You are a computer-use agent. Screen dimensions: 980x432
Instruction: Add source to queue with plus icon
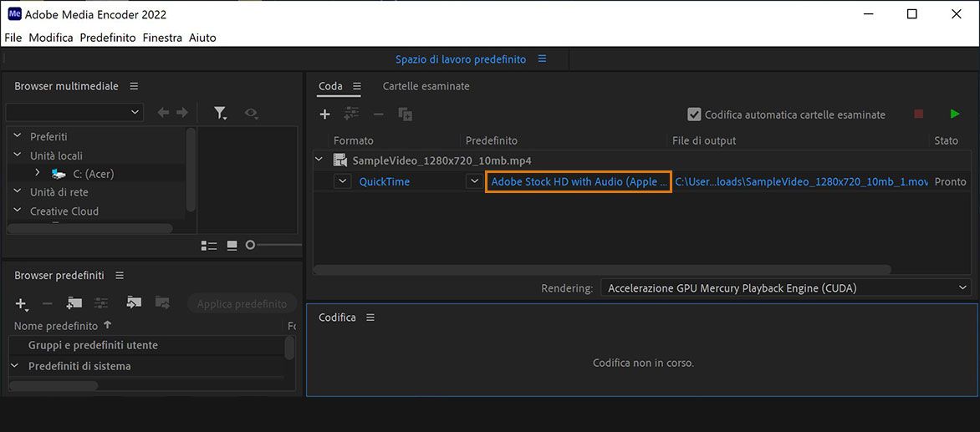pos(324,114)
